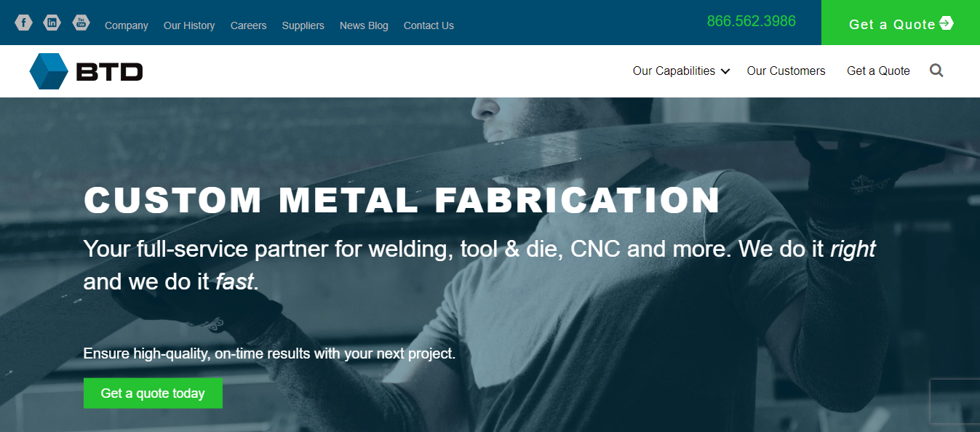Go to the Suppliers page
980x432 pixels.
(303, 25)
